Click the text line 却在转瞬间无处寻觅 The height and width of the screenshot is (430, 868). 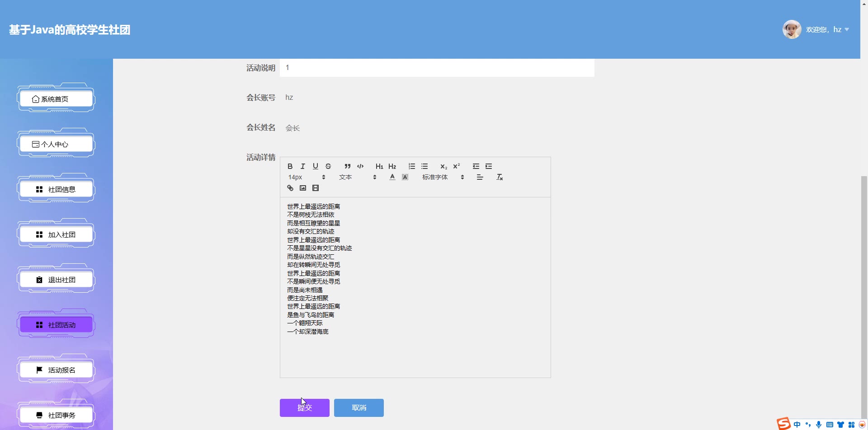point(314,265)
